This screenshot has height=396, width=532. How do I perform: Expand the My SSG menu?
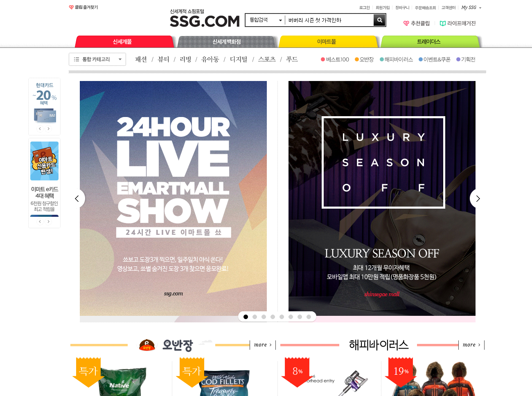coord(471,7)
